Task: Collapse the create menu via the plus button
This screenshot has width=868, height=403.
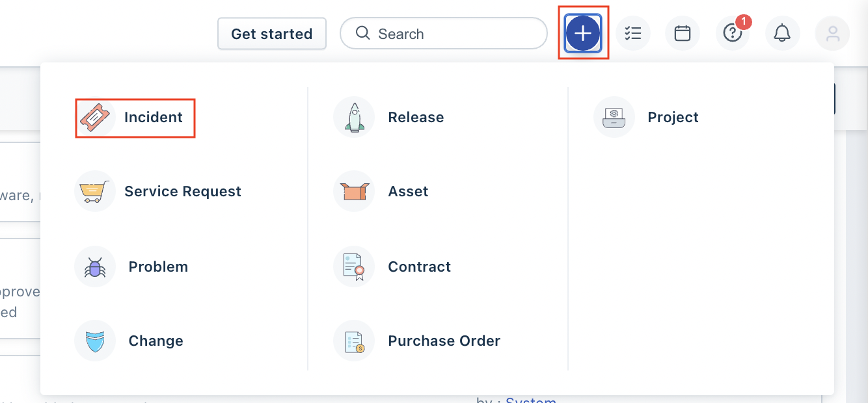Action: coord(582,32)
